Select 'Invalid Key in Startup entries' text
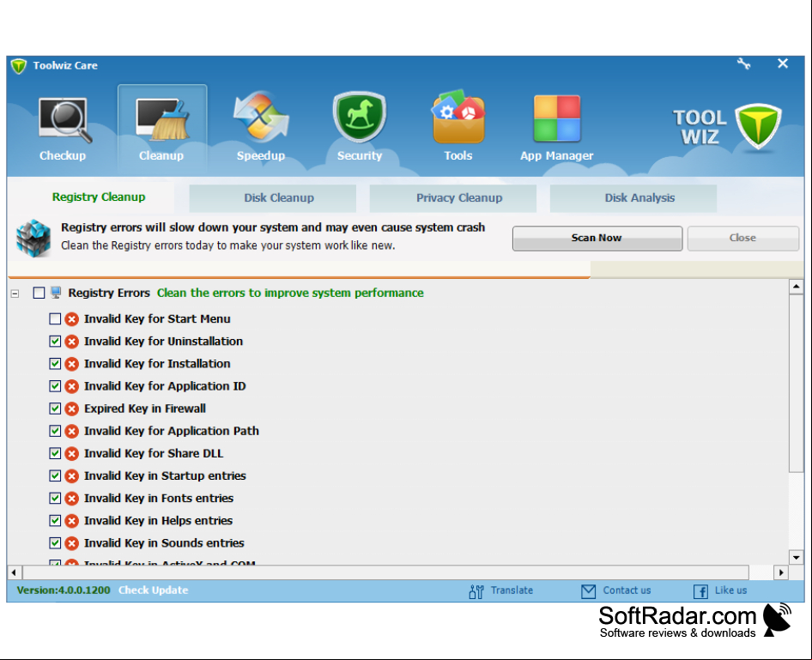This screenshot has width=812, height=660. [165, 476]
